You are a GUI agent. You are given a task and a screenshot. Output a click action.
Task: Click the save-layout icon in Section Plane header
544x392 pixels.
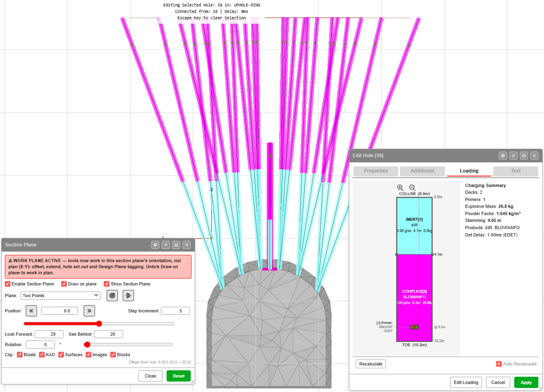pos(176,245)
